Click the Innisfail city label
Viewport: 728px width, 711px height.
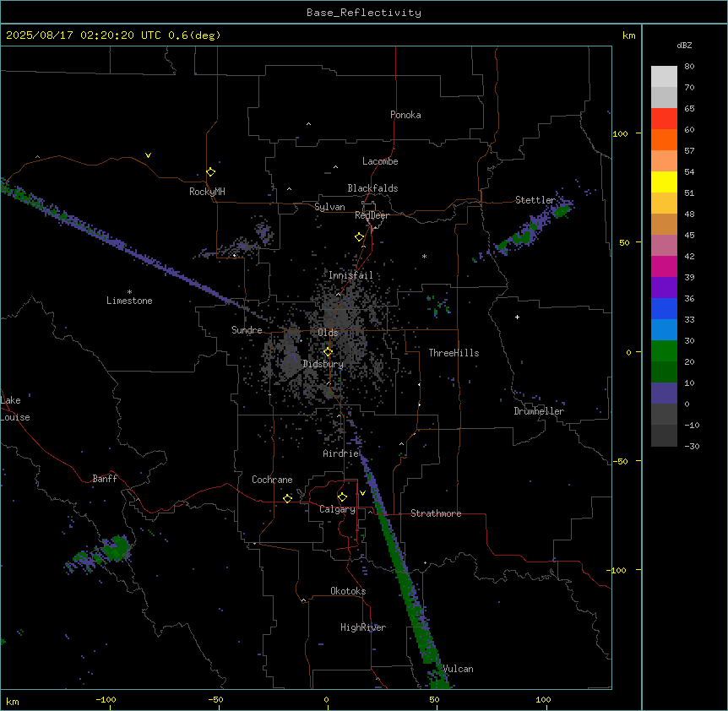(350, 275)
